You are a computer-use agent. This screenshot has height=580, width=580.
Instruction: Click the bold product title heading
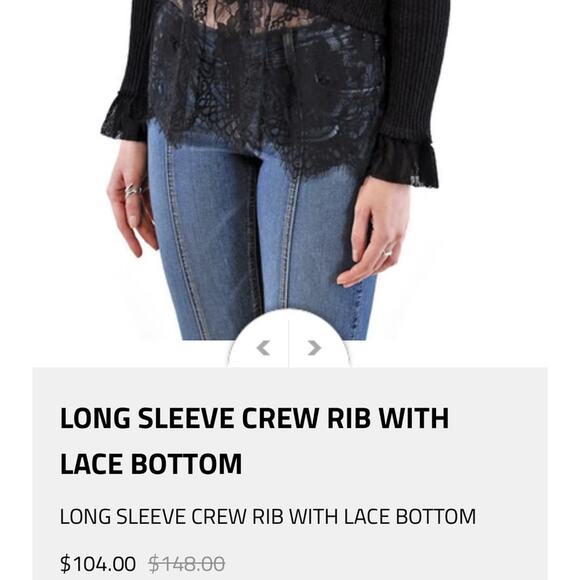point(254,441)
